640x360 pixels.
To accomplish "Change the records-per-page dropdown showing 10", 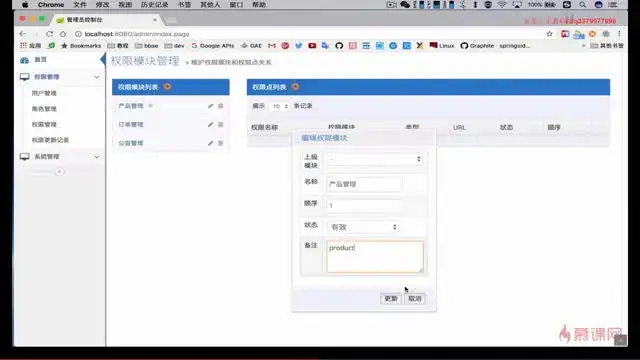I will point(280,106).
